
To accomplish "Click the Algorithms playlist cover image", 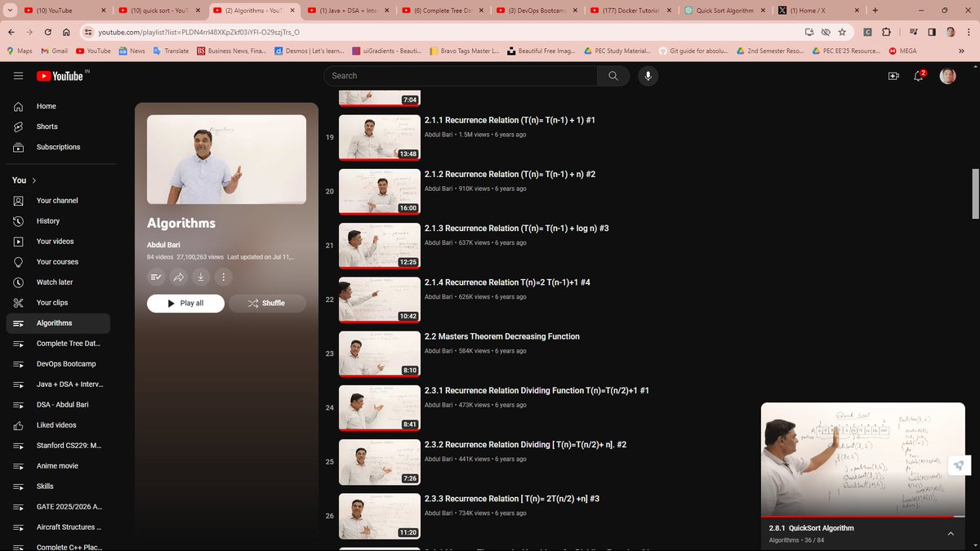I will [x=226, y=159].
